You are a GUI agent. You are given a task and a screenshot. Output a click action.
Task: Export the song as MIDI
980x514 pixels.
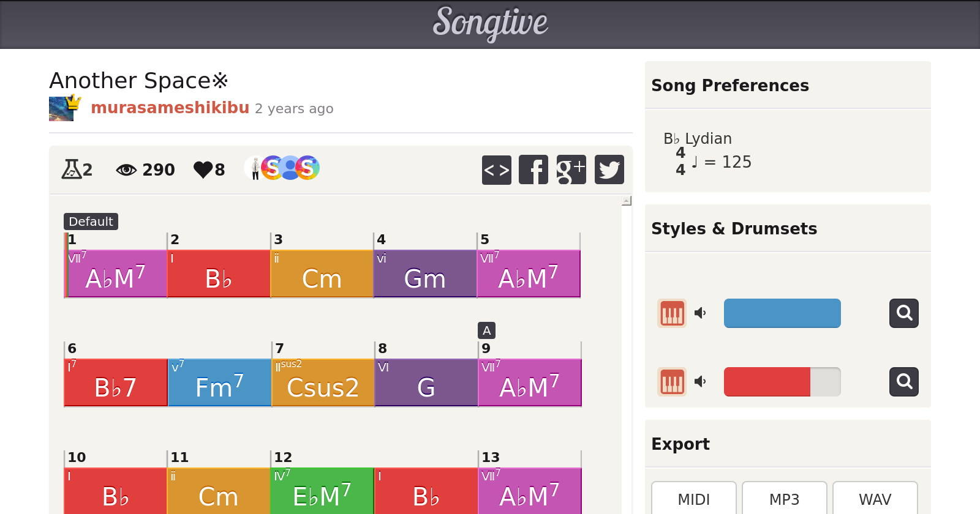(x=693, y=499)
